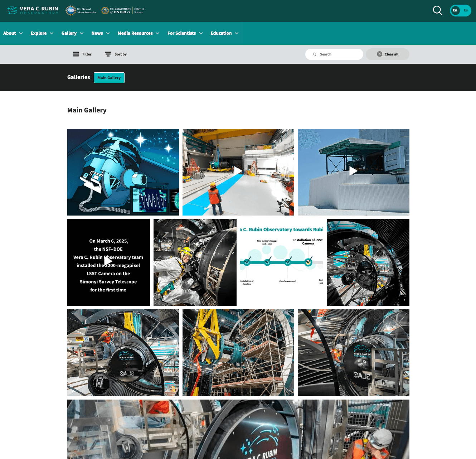Image resolution: width=476 pixels, height=459 pixels.
Task: Open the Media Resources dropdown
Action: point(138,33)
